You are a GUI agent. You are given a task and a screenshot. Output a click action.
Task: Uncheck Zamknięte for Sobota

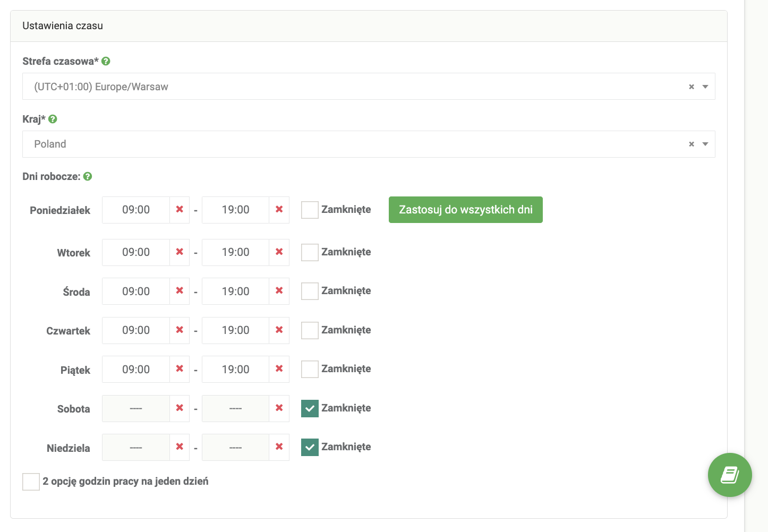tap(310, 408)
